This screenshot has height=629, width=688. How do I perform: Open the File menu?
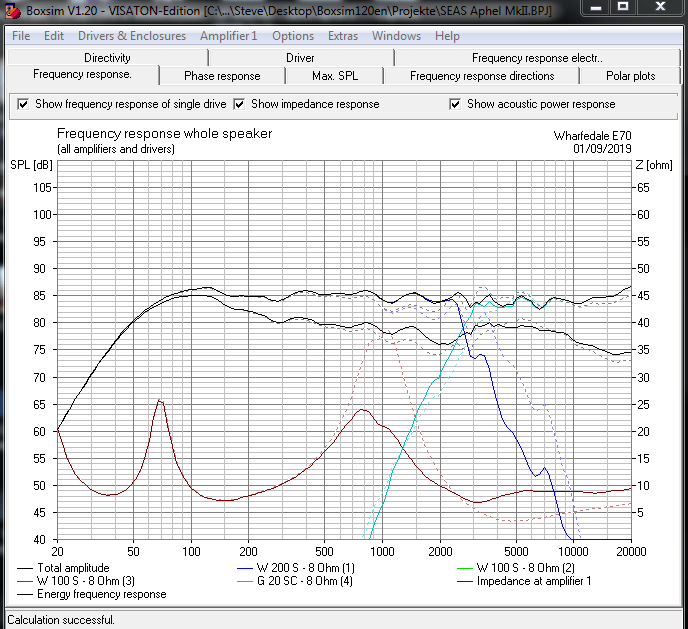[x=21, y=36]
